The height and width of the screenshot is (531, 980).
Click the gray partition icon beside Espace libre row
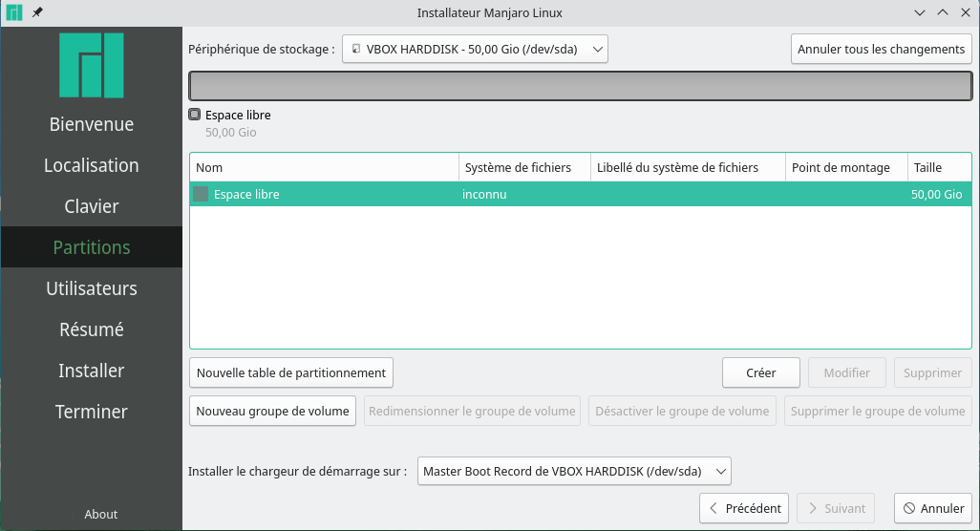pyautogui.click(x=201, y=194)
